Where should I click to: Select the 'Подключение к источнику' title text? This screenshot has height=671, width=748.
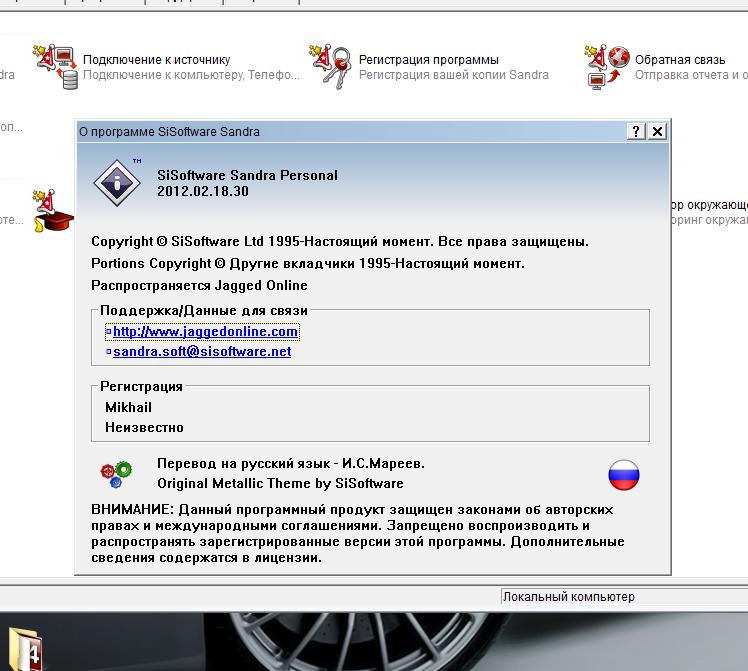[x=156, y=60]
